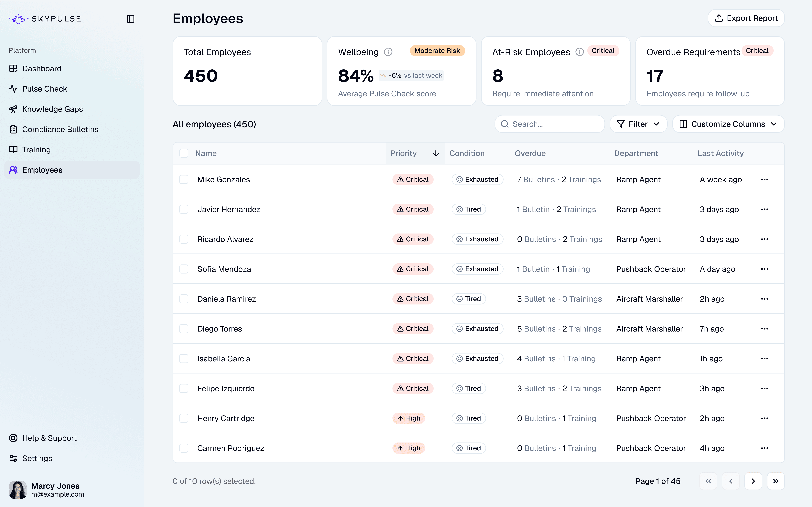The height and width of the screenshot is (507, 812).
Task: Click inside the employee search field
Action: click(x=549, y=124)
